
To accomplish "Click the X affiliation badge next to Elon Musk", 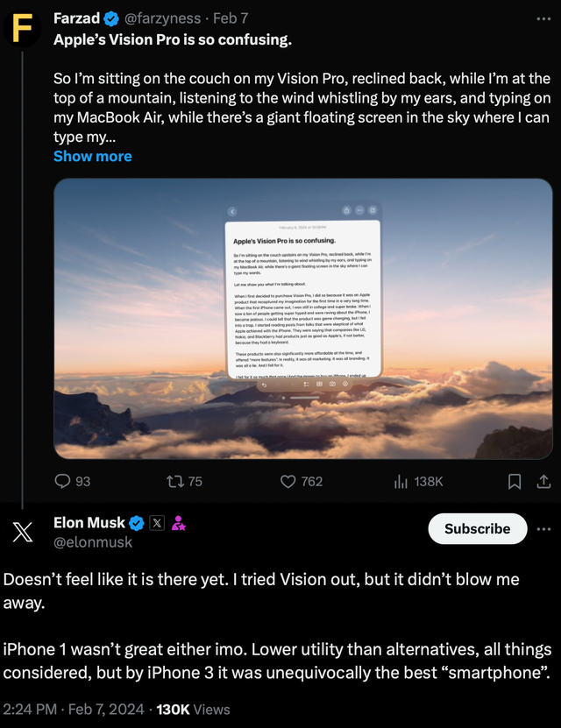I will pyautogui.click(x=156, y=522).
